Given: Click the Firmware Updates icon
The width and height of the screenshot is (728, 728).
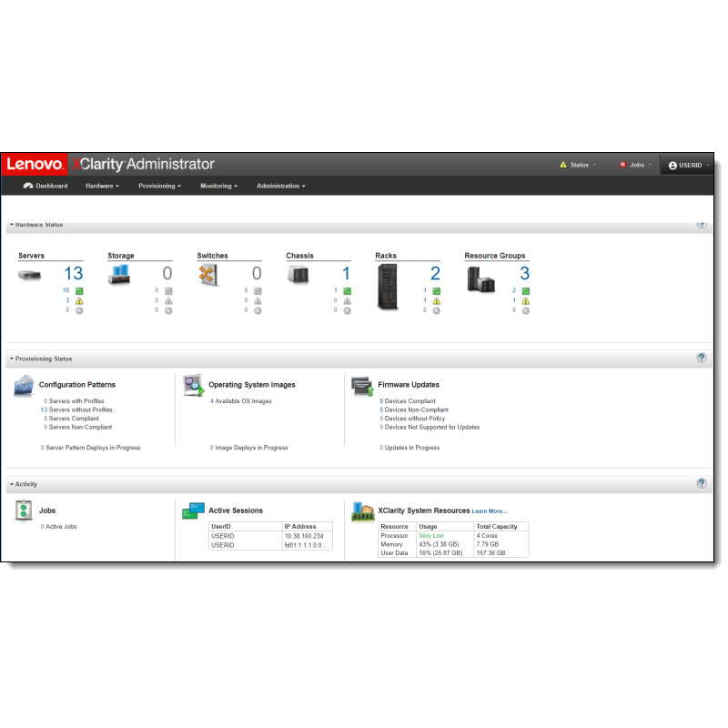Looking at the screenshot, I should [362, 386].
